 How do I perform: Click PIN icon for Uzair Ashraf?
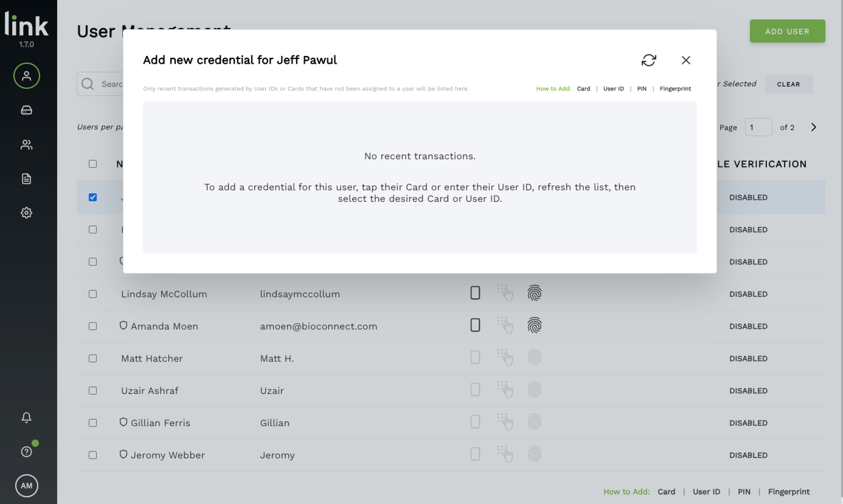(505, 389)
